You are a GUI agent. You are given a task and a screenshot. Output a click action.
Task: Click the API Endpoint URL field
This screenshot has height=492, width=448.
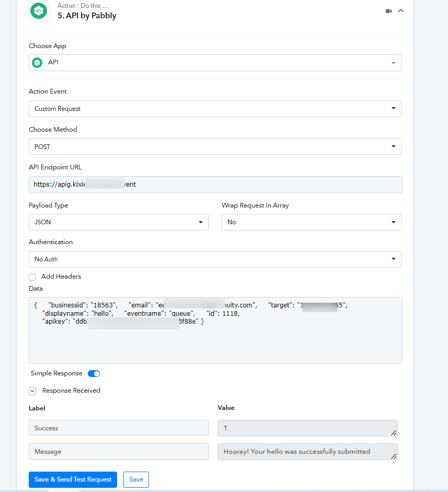coord(215,185)
